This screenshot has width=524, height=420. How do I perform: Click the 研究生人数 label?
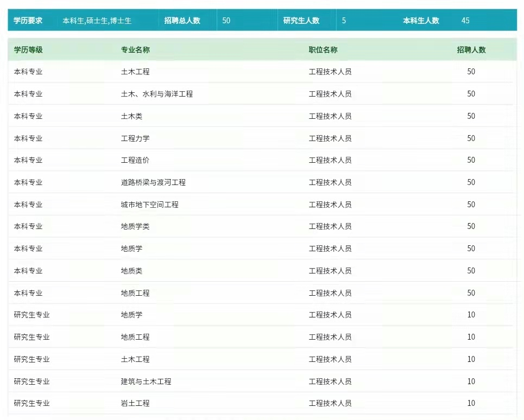[301, 21]
